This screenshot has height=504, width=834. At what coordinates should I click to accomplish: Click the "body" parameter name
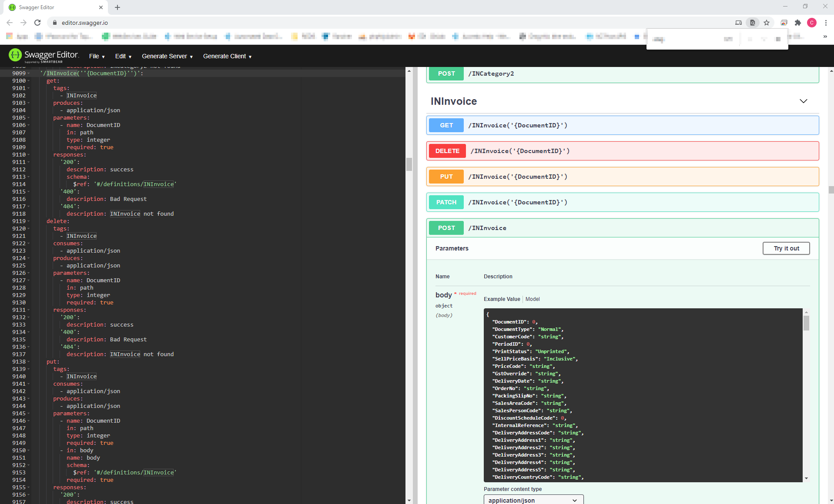(x=443, y=295)
